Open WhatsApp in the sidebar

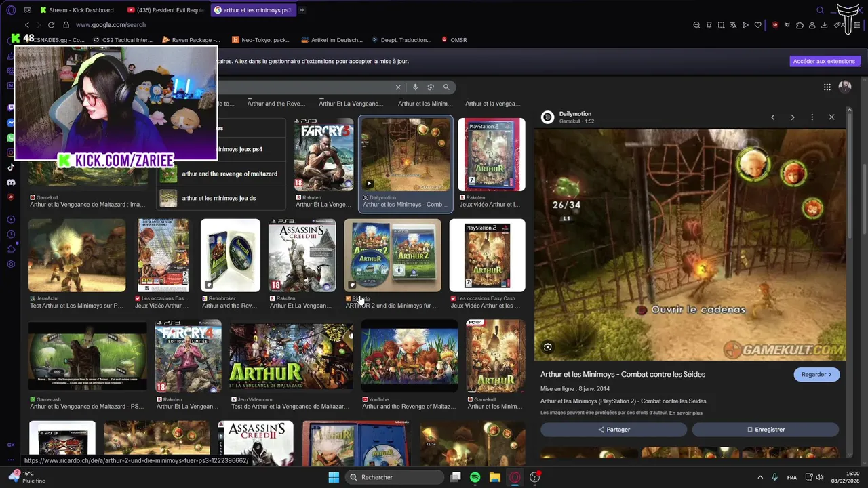11,138
